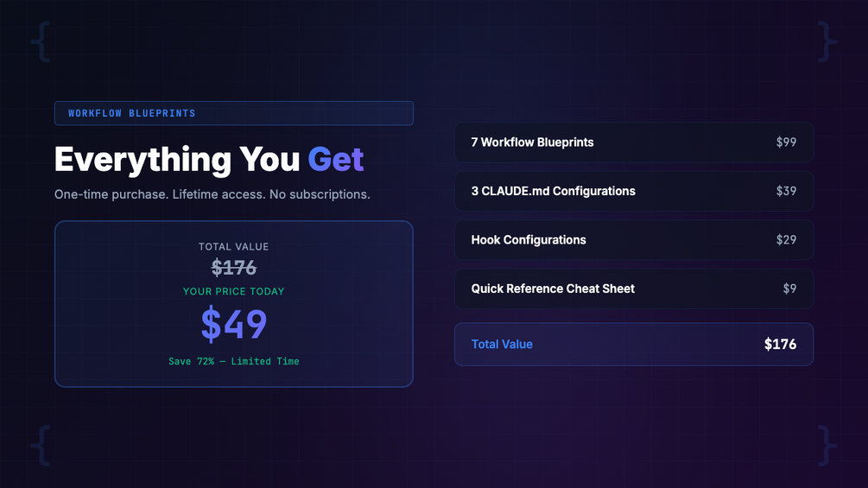The image size is (868, 488).
Task: Click the bottom-right curly brace decoration
Action: pos(827,446)
